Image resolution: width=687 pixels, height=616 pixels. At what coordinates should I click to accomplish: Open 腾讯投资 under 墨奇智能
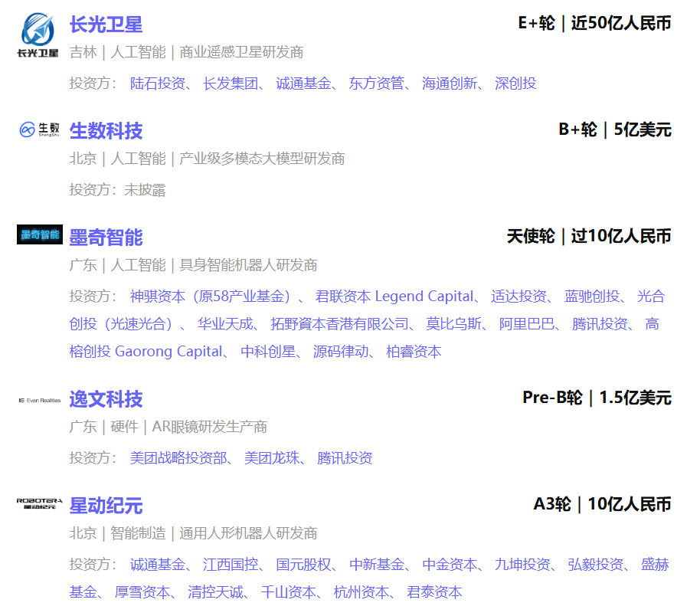coord(600,324)
